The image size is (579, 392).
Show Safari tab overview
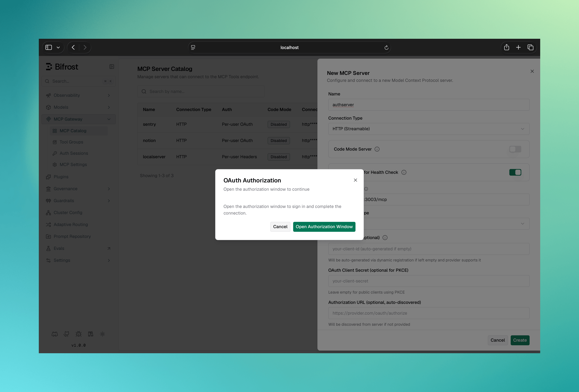530,47
